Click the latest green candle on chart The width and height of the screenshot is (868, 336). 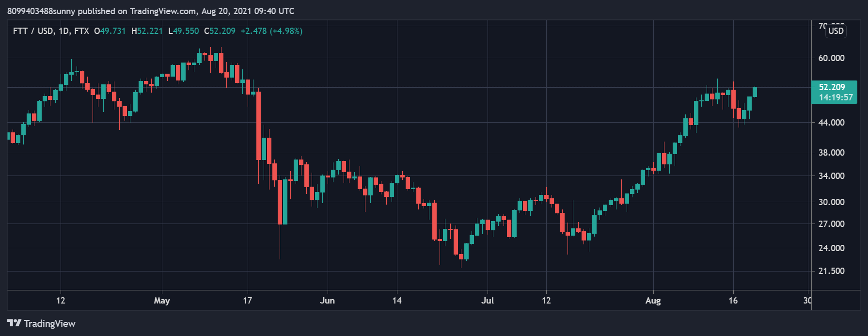755,92
